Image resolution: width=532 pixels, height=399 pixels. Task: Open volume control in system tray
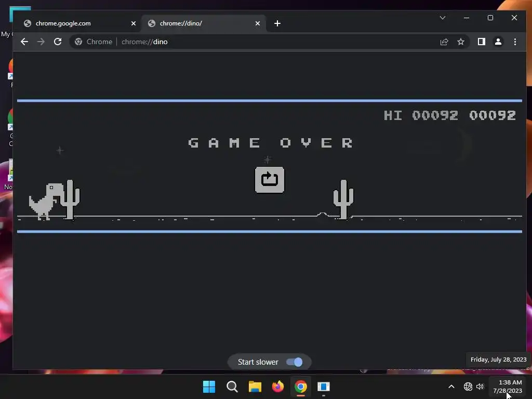[480, 387]
